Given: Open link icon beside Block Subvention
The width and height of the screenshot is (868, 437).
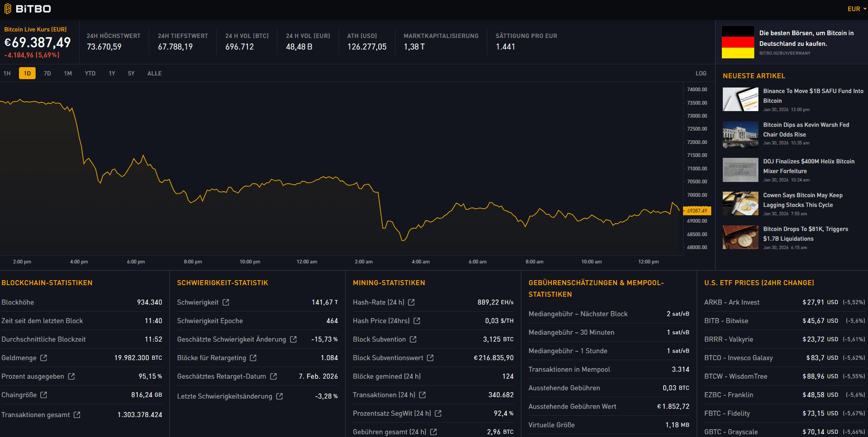Looking at the screenshot, I should [x=413, y=339].
